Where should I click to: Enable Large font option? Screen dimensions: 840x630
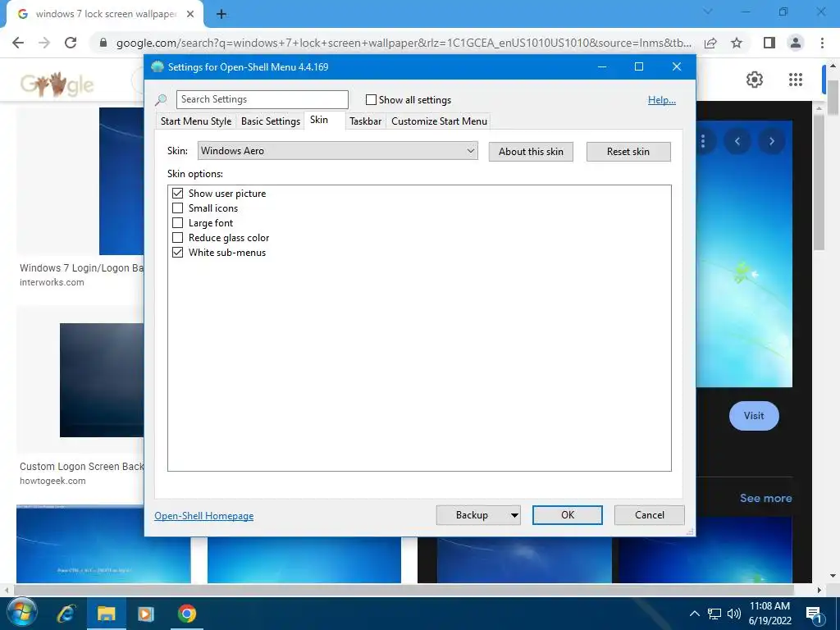point(177,223)
